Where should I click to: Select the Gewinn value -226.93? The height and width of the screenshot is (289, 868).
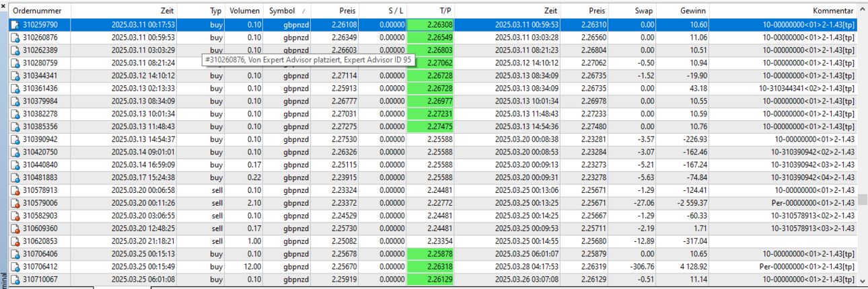pos(694,140)
